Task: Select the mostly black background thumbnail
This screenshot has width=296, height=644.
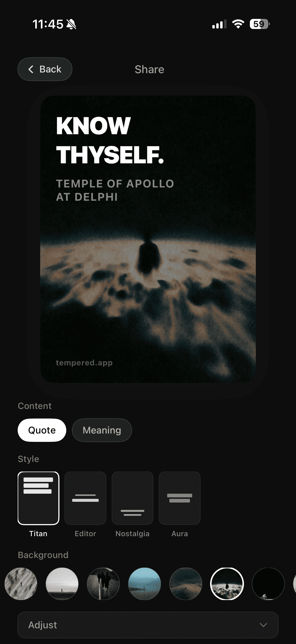Action: 268,584
